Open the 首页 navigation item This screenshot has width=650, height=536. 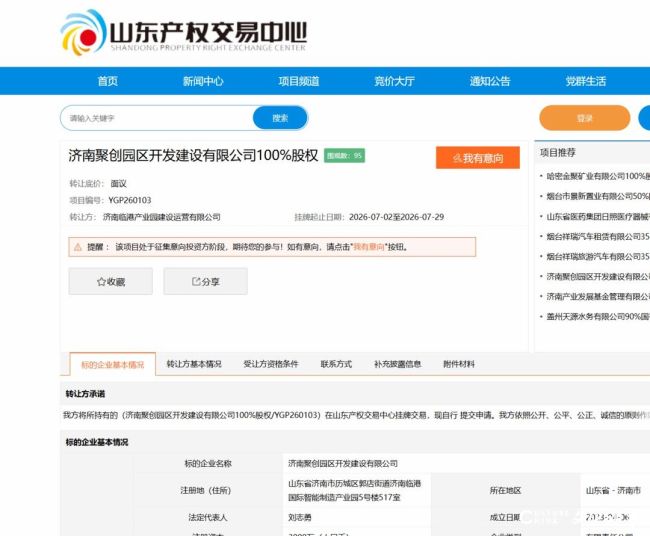(x=107, y=81)
